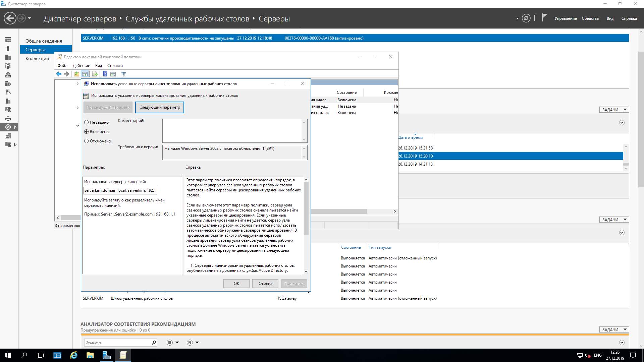The width and height of the screenshot is (644, 362).
Task: Click the blue Help question mark icon
Action: [x=105, y=74]
